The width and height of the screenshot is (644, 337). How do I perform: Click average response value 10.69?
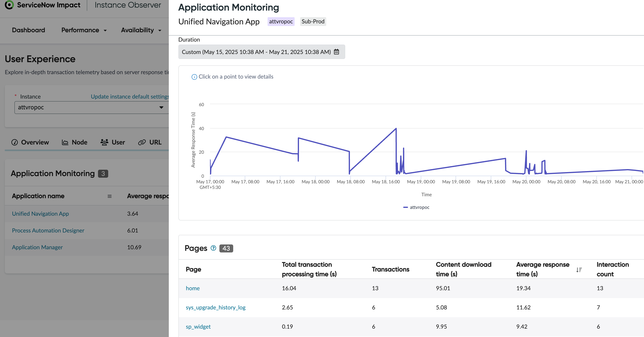pos(134,247)
